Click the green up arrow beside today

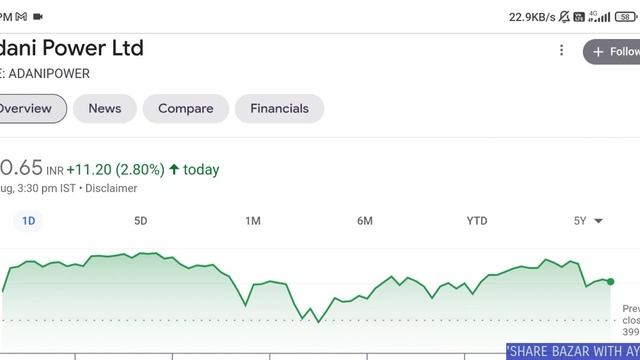[x=174, y=169]
